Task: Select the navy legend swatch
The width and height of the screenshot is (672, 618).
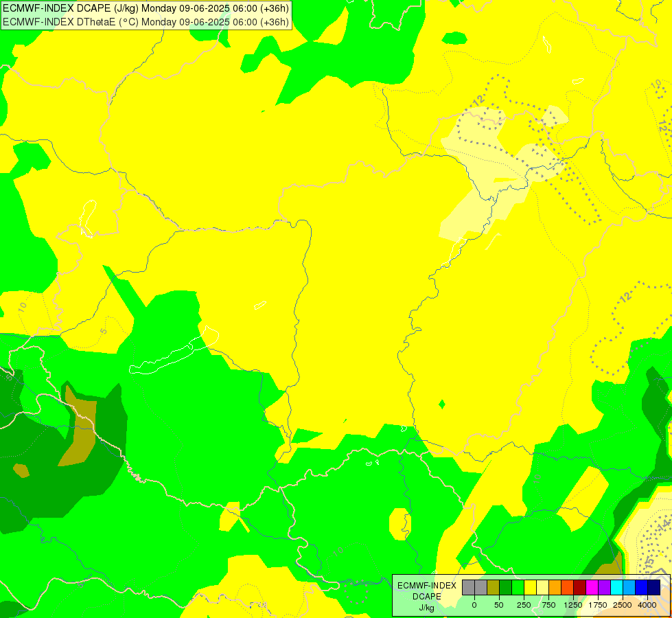Action: [653, 588]
